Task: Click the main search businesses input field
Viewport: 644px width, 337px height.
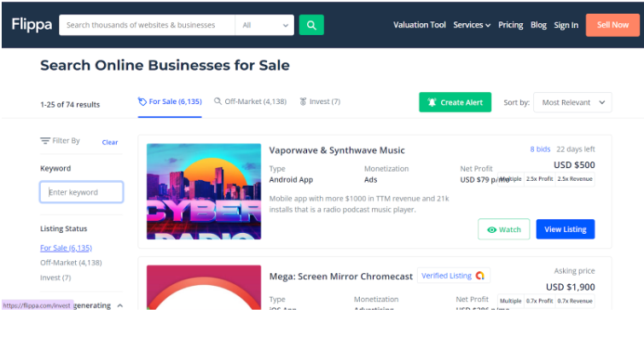Action: coord(147,25)
